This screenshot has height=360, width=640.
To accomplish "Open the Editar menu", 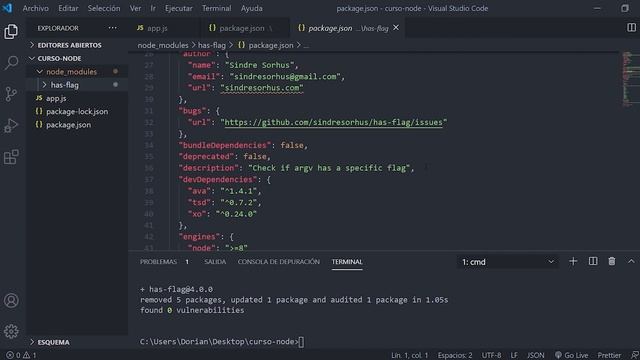I will click(x=68, y=8).
